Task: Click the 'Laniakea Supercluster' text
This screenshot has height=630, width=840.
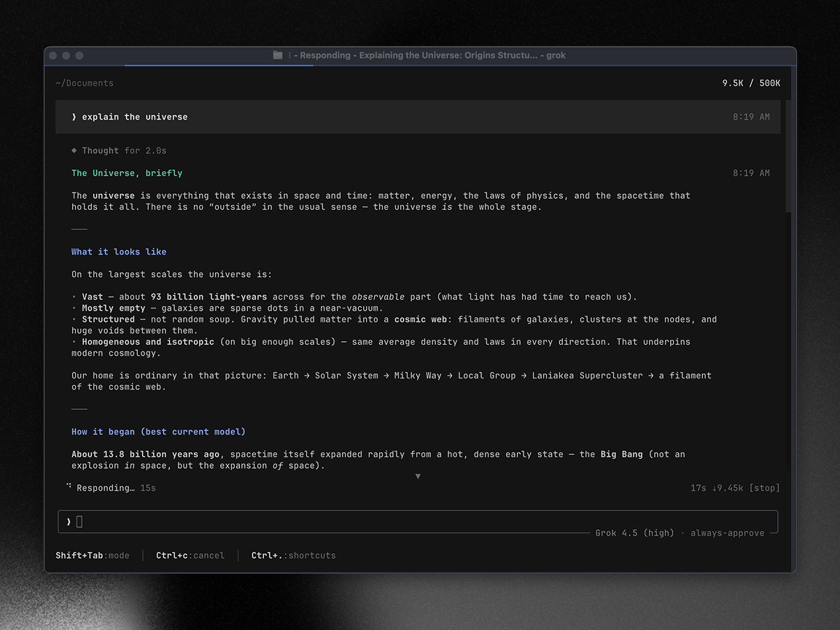Action: coord(587,376)
